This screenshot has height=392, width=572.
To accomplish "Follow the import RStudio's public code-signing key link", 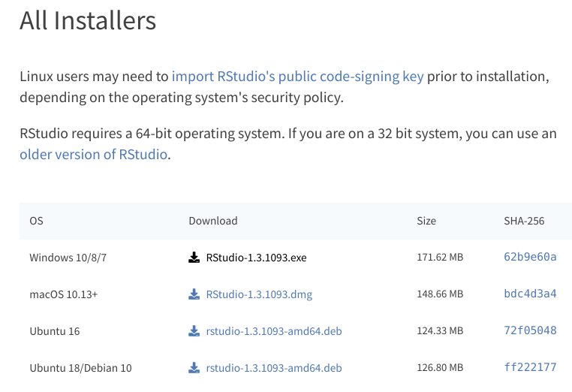I will (297, 77).
